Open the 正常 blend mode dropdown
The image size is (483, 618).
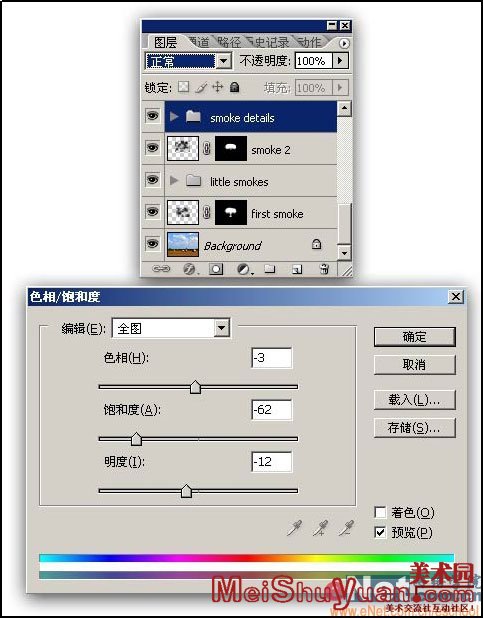tap(188, 61)
